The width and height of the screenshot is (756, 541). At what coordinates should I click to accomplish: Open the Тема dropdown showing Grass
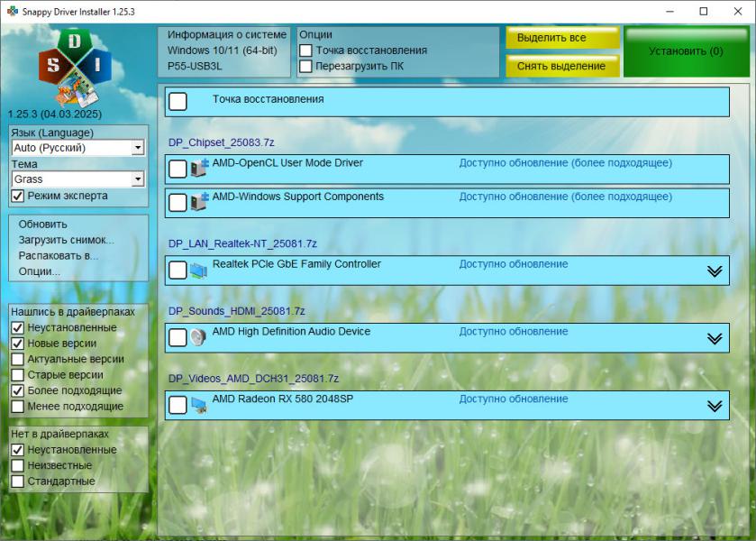pos(137,179)
